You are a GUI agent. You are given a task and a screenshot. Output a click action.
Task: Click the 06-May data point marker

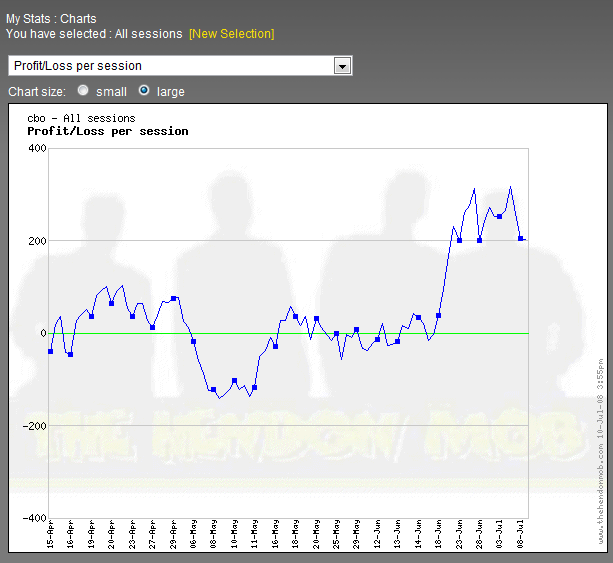click(x=193, y=342)
